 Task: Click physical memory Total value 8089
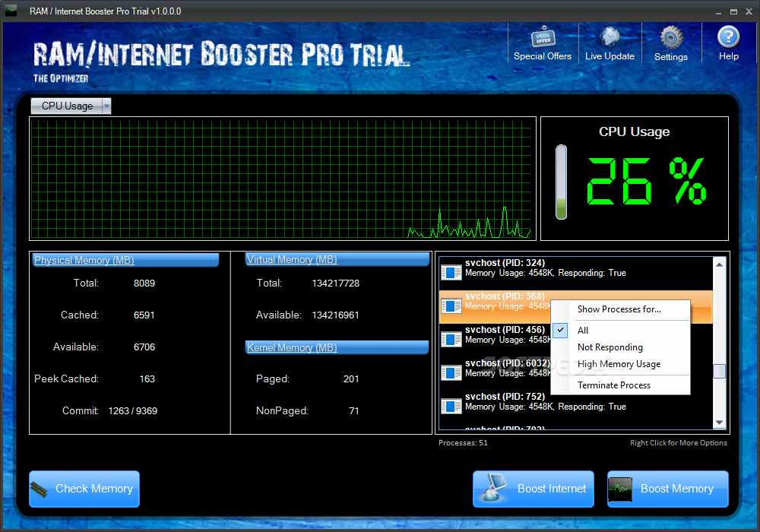(144, 283)
